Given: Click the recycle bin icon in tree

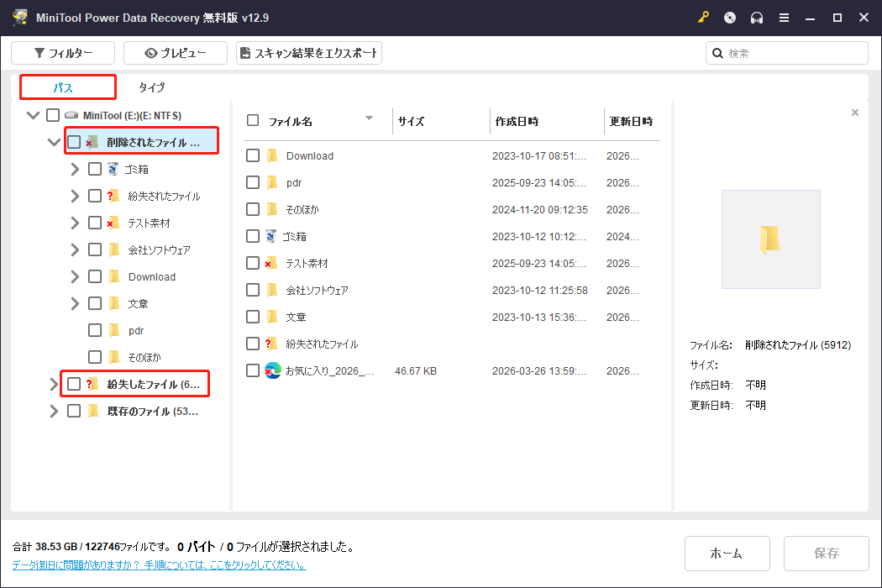Looking at the screenshot, I should coord(113,169).
